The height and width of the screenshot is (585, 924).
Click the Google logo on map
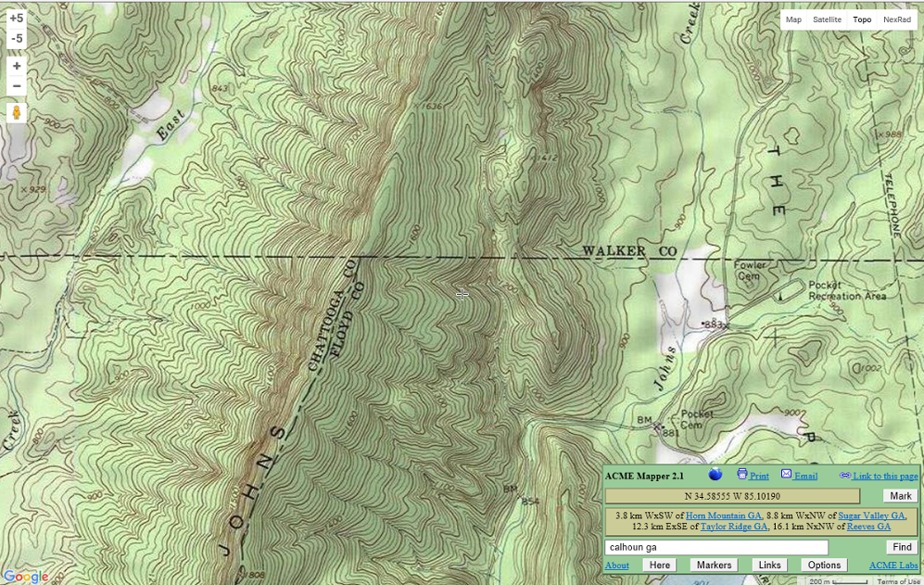click(26, 576)
